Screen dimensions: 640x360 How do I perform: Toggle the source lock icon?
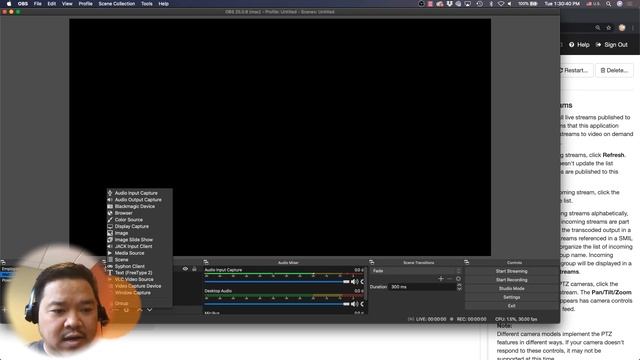click(194, 269)
